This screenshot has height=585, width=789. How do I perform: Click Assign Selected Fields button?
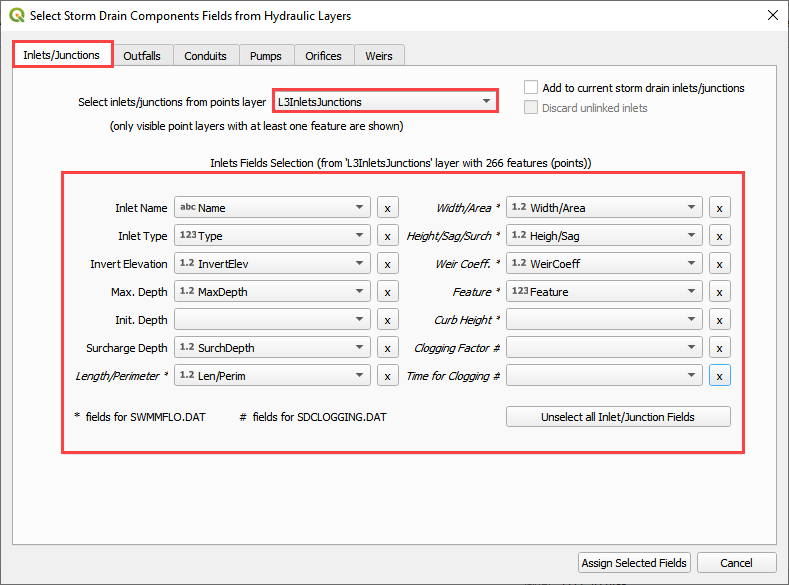pos(634,563)
